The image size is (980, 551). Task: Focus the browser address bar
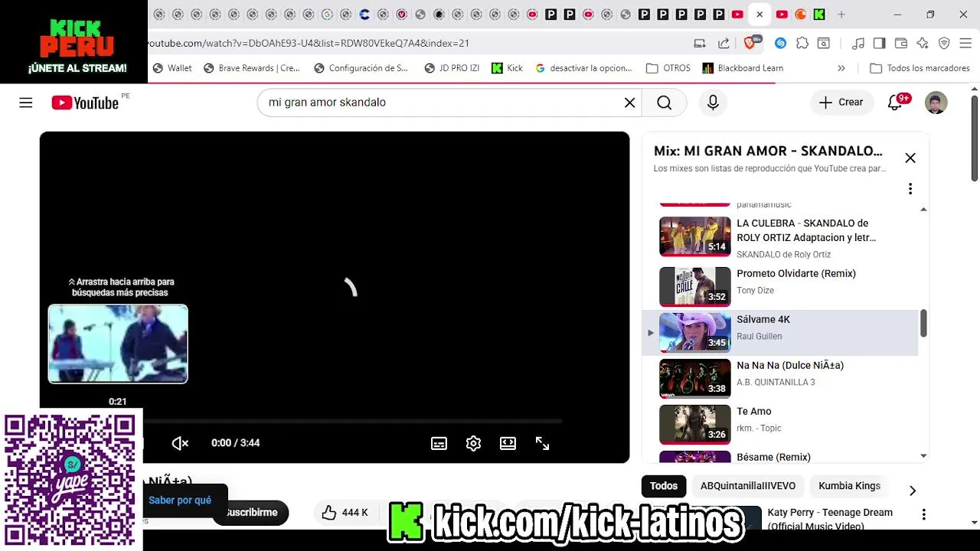417,43
